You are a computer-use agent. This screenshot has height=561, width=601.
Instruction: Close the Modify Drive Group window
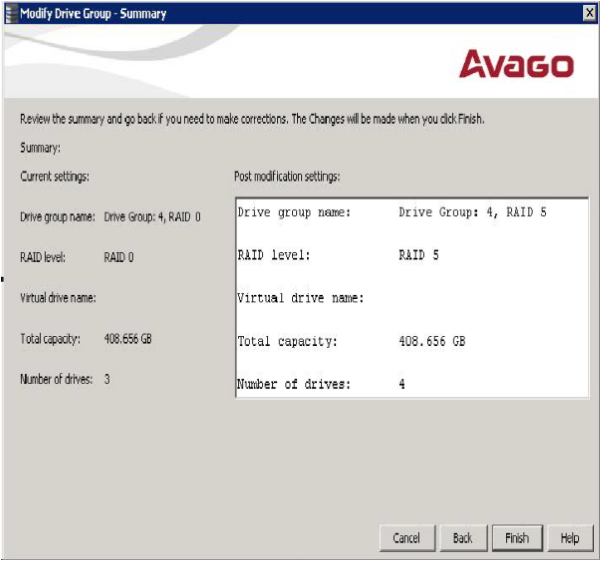pyautogui.click(x=589, y=14)
